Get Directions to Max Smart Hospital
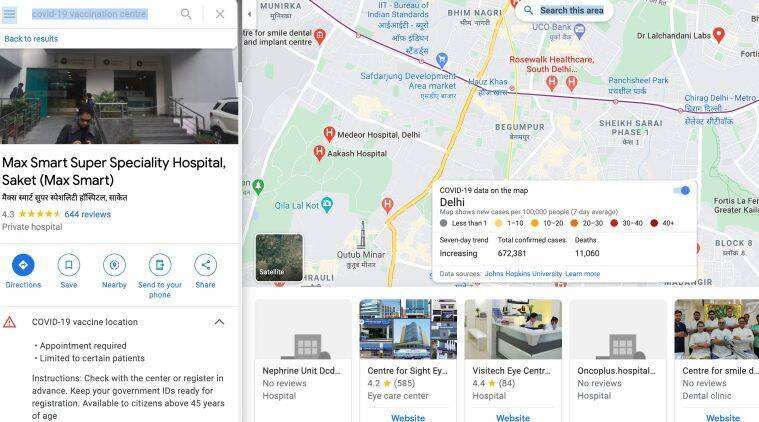This screenshot has height=422, width=759. pyautogui.click(x=23, y=265)
